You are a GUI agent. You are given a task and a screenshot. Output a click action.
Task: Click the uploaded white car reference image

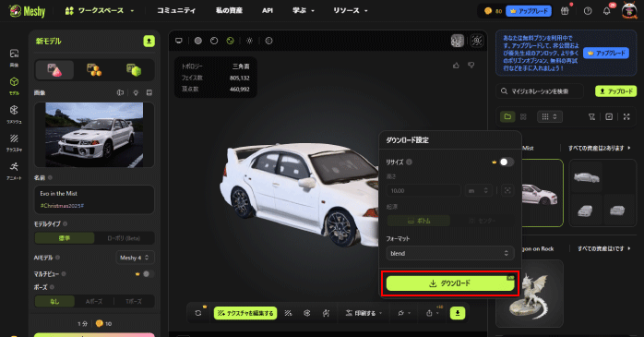point(94,135)
